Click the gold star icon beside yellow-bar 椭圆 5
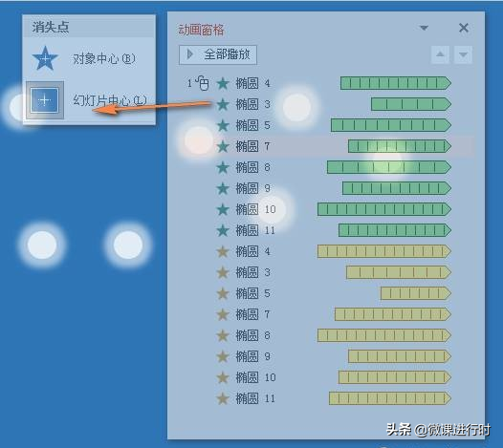 click(223, 294)
